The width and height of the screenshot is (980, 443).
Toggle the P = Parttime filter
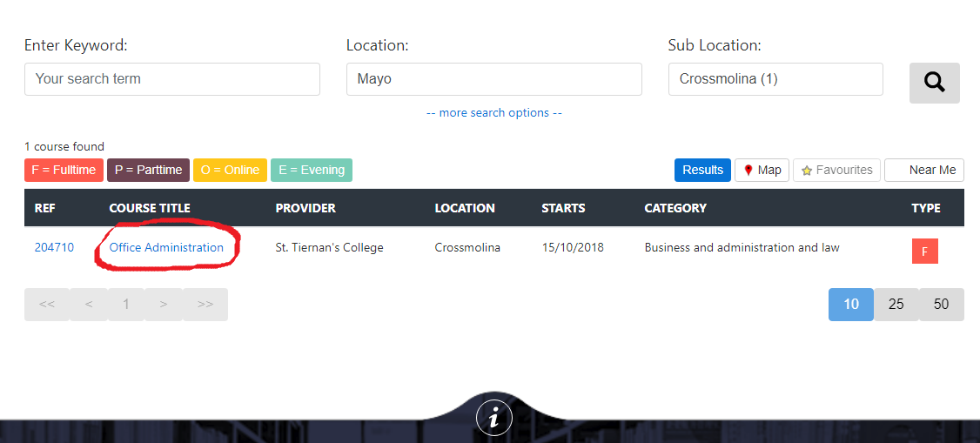(148, 170)
